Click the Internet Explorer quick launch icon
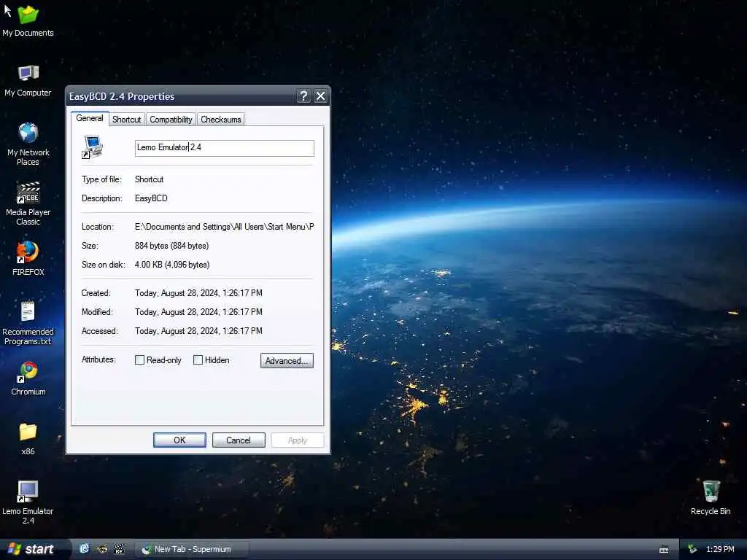This screenshot has height=560, width=747. point(85,549)
